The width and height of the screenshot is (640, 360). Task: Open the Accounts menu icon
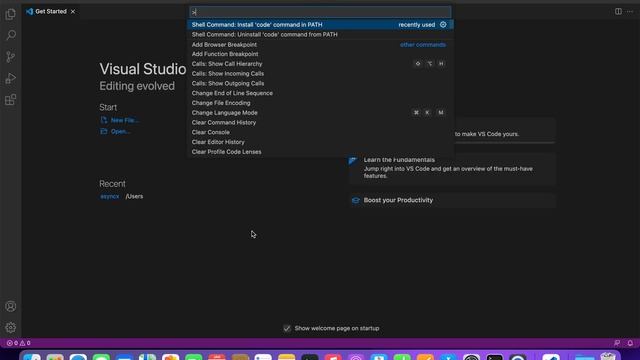pyautogui.click(x=11, y=307)
